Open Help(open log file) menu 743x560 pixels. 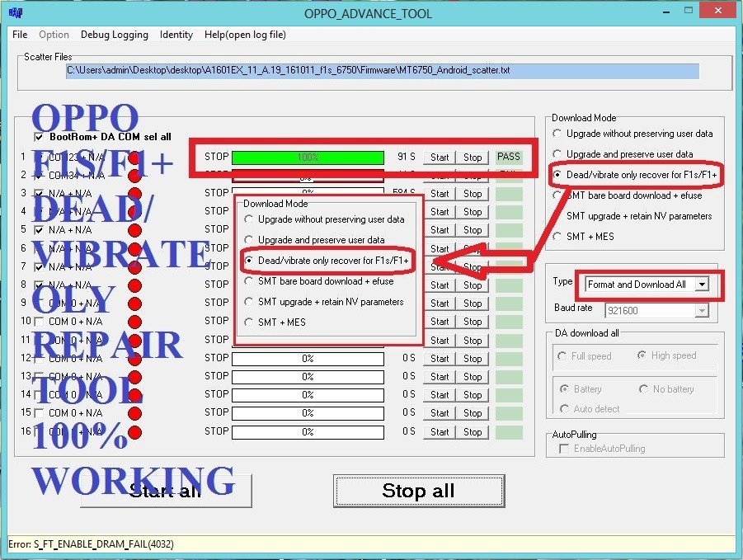pyautogui.click(x=245, y=35)
